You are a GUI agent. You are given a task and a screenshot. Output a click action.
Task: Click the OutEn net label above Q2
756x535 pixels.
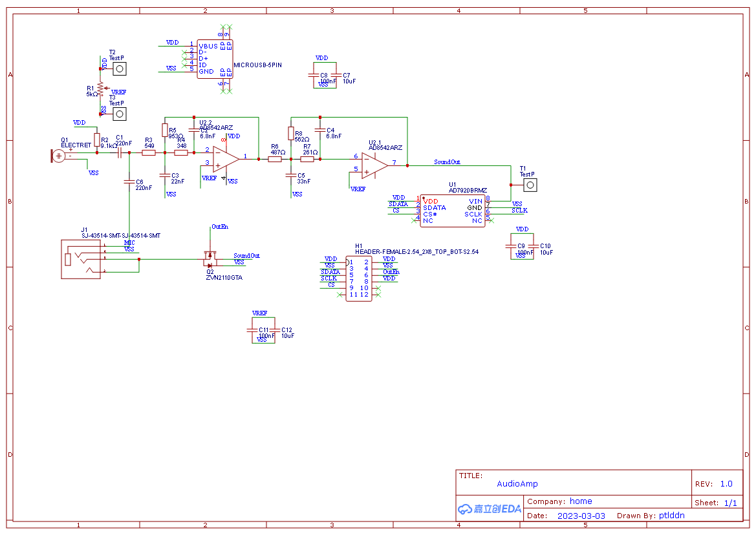click(x=220, y=226)
